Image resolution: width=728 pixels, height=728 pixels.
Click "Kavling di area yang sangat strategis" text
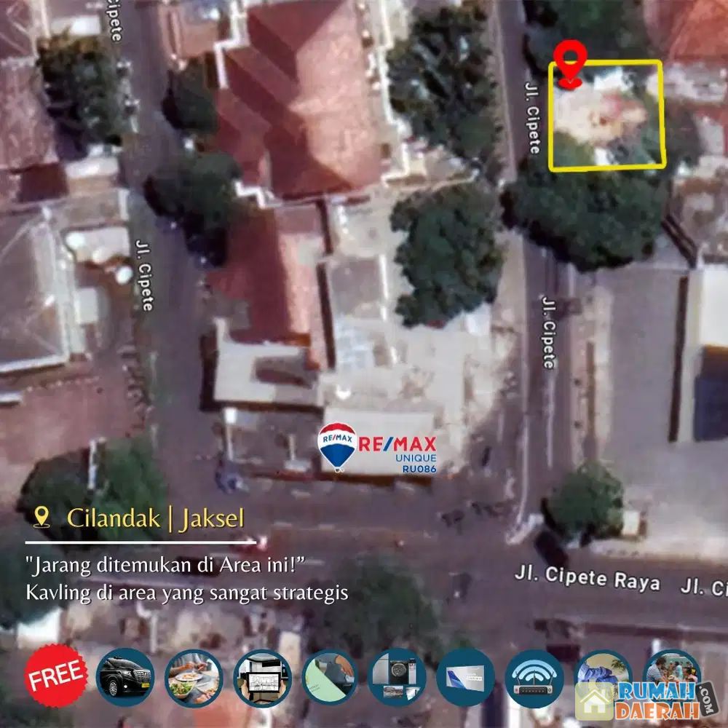(x=186, y=593)
